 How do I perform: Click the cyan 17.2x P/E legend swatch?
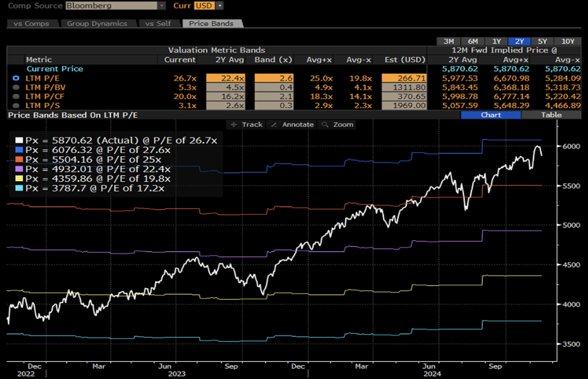point(19,188)
